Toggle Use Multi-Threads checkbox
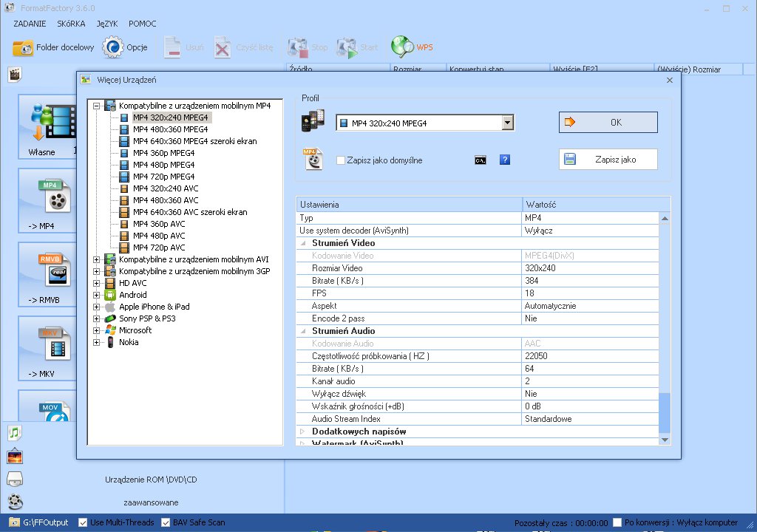 [x=83, y=522]
